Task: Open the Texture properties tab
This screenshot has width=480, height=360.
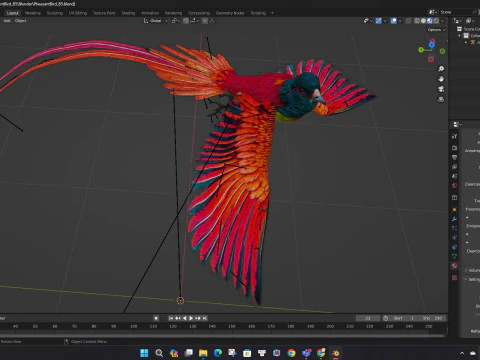Action: [x=454, y=277]
